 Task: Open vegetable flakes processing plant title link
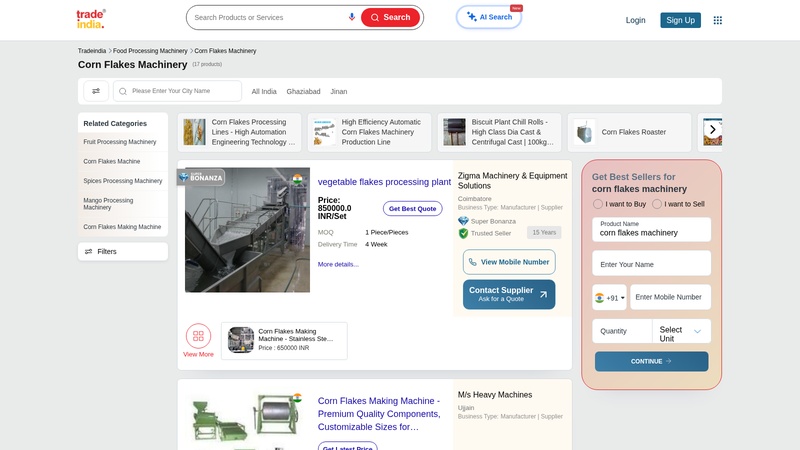point(384,182)
